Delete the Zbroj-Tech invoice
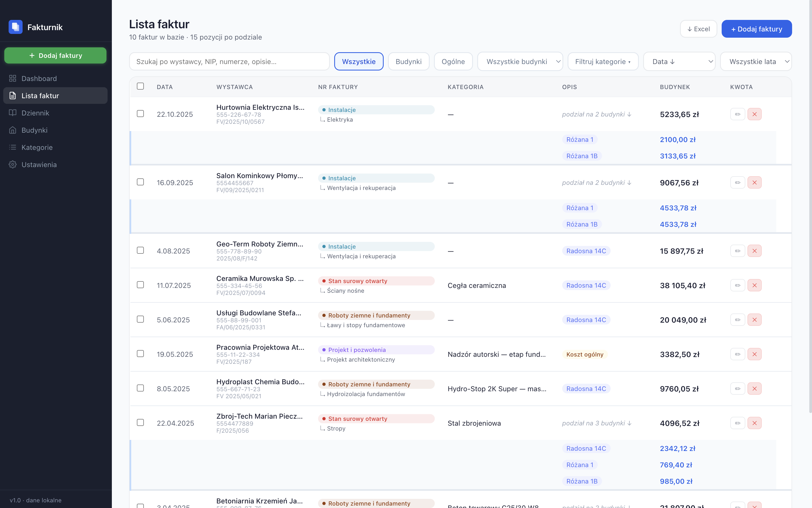The height and width of the screenshot is (508, 812). coord(754,423)
